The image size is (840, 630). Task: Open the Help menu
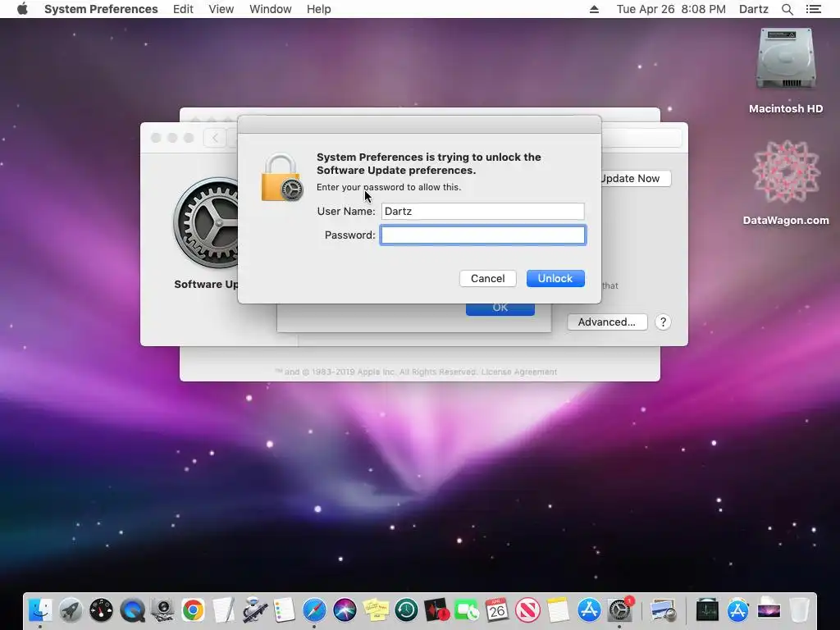pyautogui.click(x=318, y=9)
